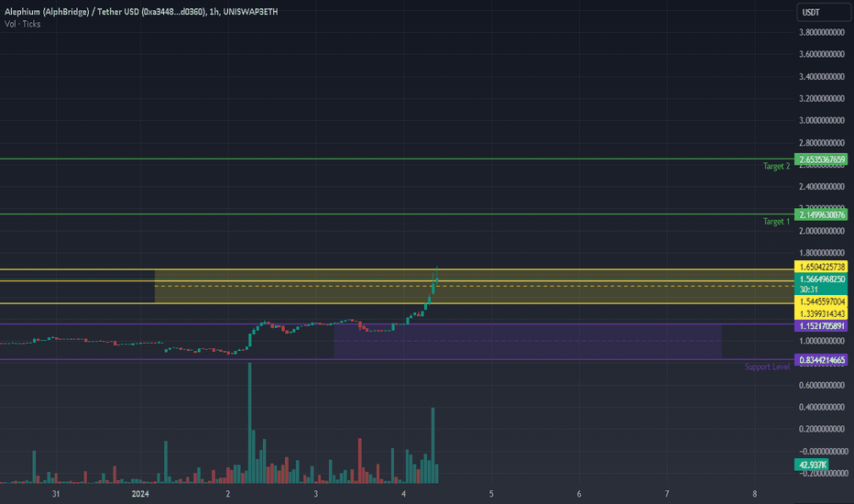Click the 8 date label on time axis
854x504 pixels.
coord(755,494)
